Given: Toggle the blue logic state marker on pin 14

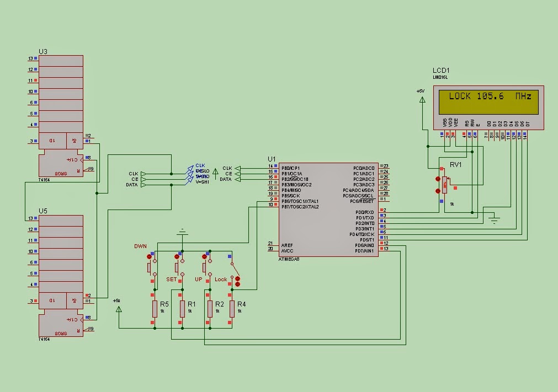Looking at the screenshot, I should click(275, 165).
